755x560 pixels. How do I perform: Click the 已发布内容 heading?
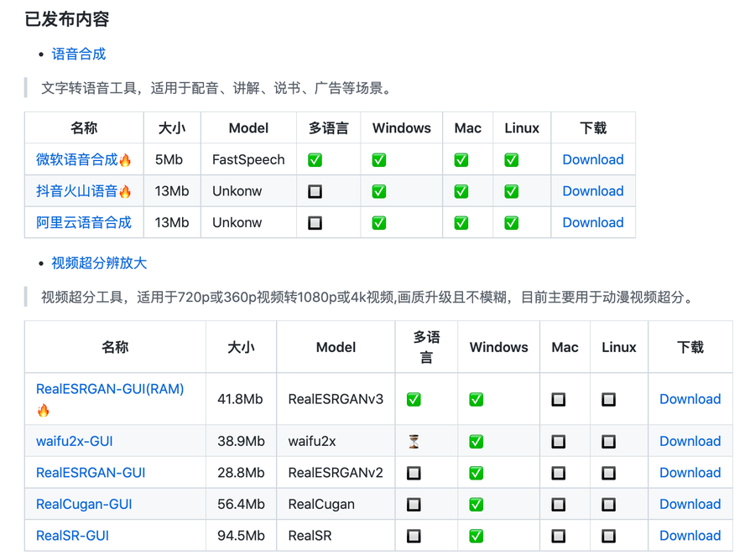(67, 19)
